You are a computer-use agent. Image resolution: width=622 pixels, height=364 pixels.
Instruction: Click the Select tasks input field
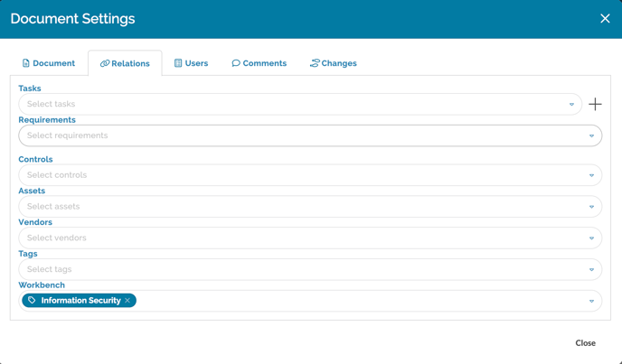pyautogui.click(x=289, y=105)
